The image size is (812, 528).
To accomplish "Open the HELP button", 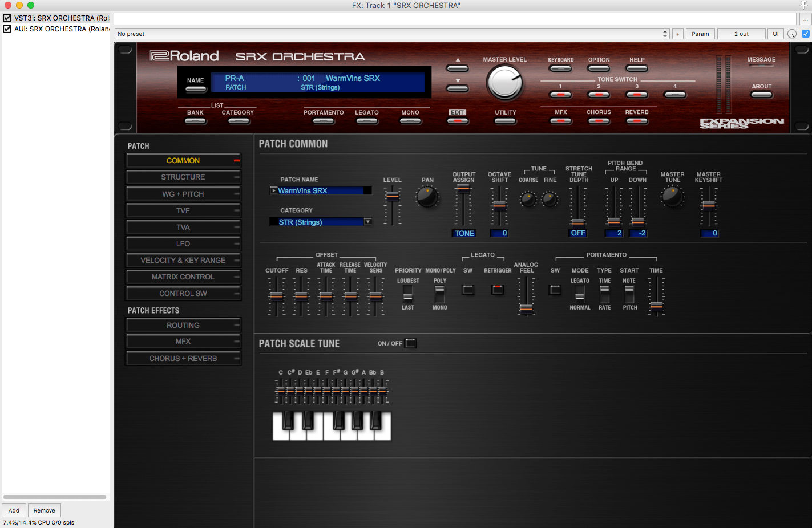I will [637, 68].
